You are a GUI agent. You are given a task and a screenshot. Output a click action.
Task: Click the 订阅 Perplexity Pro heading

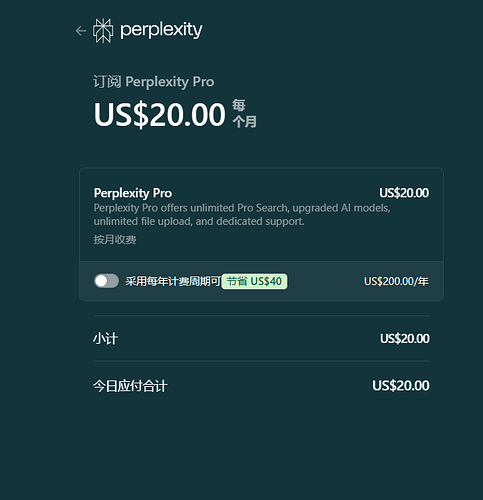[154, 82]
